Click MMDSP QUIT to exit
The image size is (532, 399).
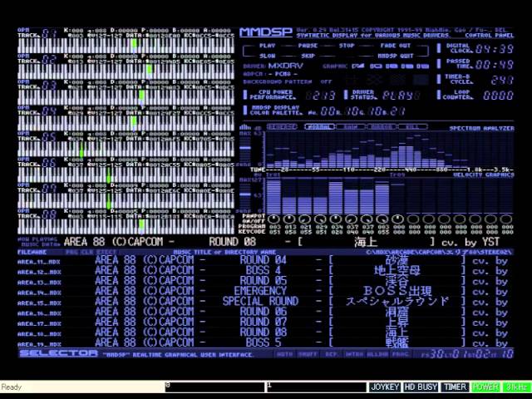[396, 56]
